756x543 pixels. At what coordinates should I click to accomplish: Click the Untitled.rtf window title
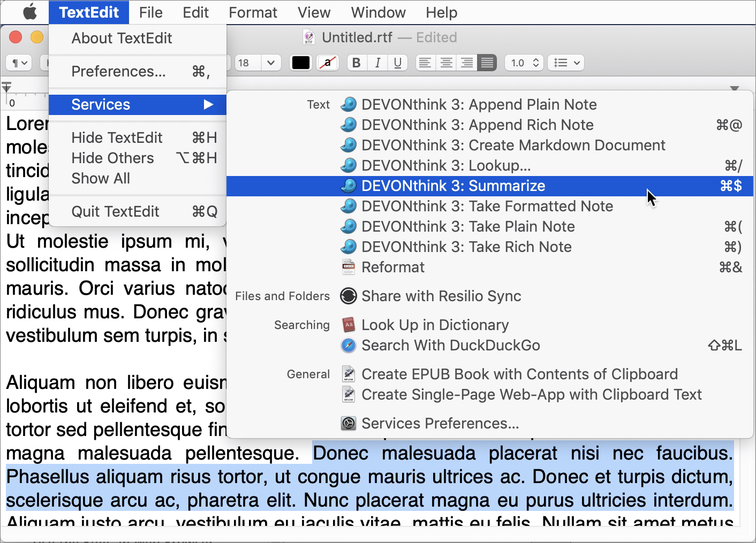357,37
